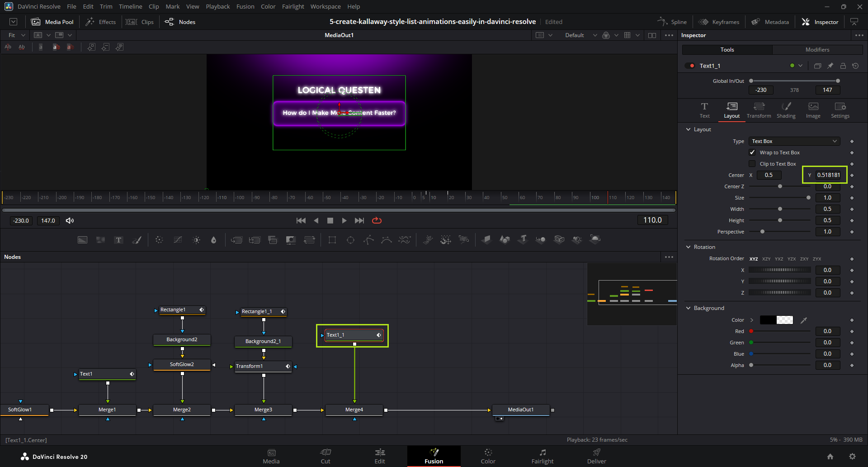
Task: Mute audio using the speaker icon
Action: click(x=70, y=220)
